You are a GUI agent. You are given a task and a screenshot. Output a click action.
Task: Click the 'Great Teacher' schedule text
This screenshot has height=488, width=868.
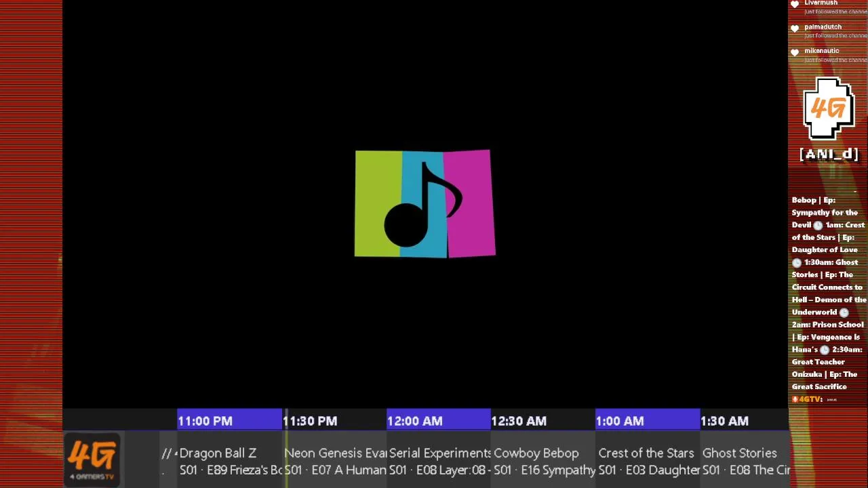(x=818, y=362)
